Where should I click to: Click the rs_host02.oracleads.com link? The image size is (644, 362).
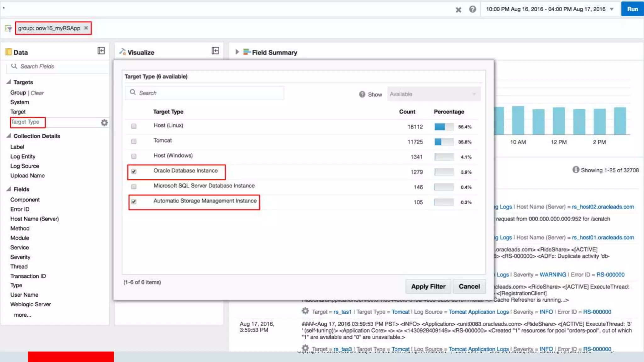[603, 207]
